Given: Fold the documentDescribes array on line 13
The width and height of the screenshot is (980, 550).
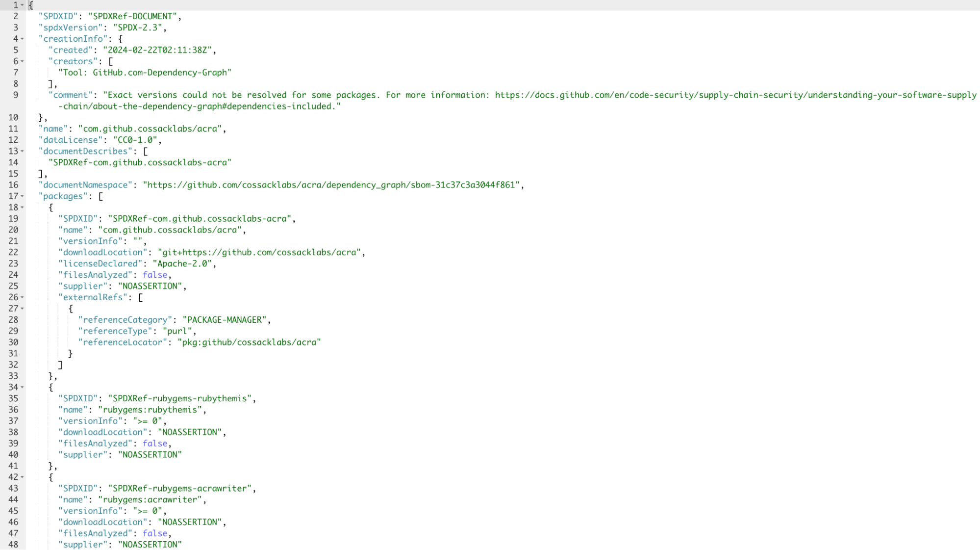Looking at the screenshot, I should 22,151.
